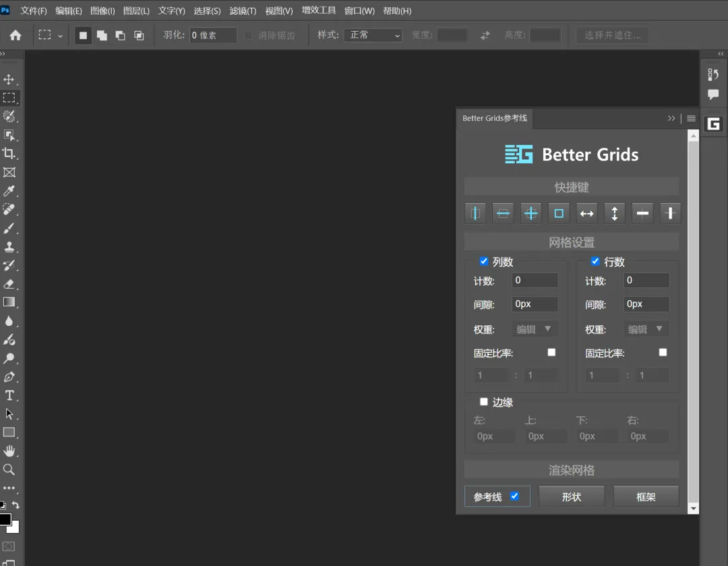Select the Move tool
This screenshot has height=566, width=728.
tap(9, 80)
